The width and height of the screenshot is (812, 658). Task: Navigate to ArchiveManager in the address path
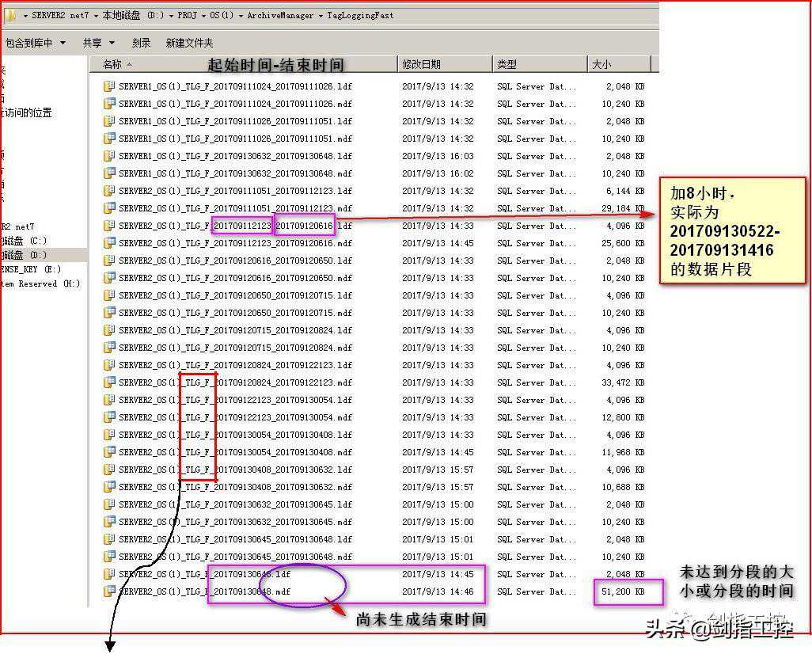click(283, 15)
